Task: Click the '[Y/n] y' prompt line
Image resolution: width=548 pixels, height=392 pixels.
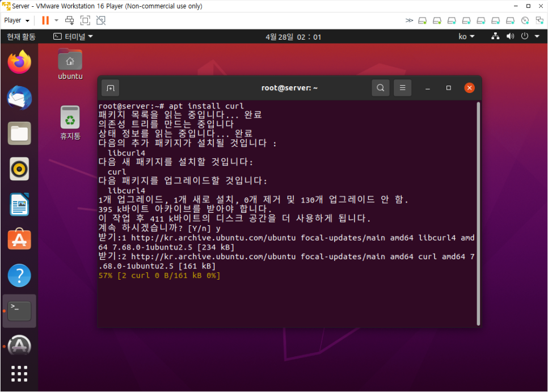Action: 159,228
